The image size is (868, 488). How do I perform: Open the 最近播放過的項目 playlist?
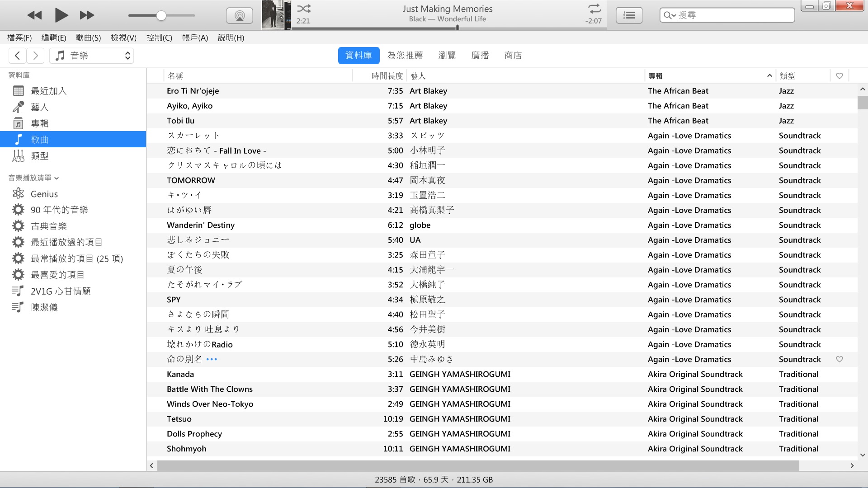(x=73, y=242)
